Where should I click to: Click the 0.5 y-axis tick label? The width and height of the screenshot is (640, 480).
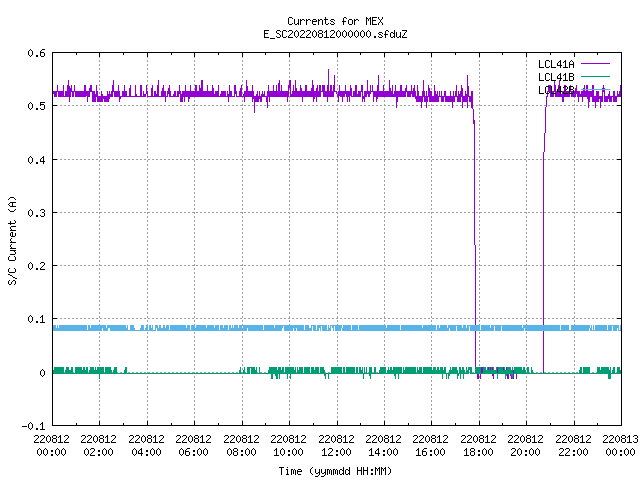(36, 106)
